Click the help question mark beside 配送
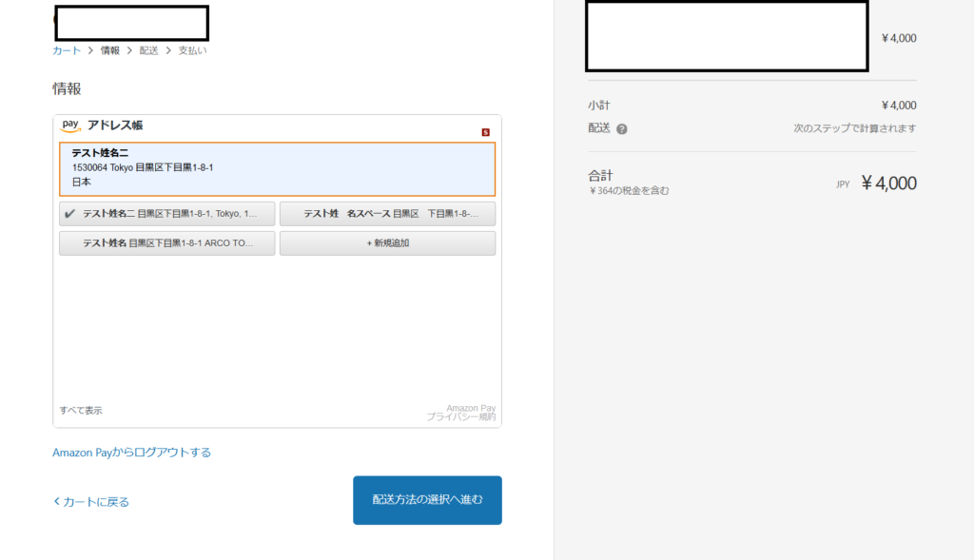The image size is (974, 560). click(x=622, y=129)
